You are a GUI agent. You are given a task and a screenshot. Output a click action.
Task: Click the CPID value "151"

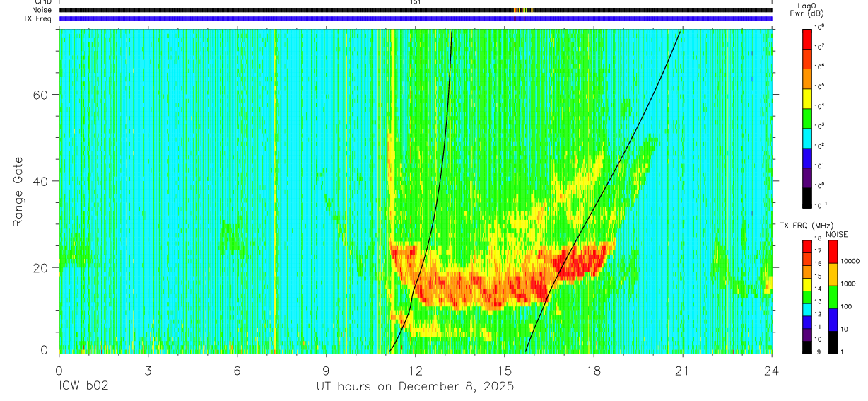point(415,3)
